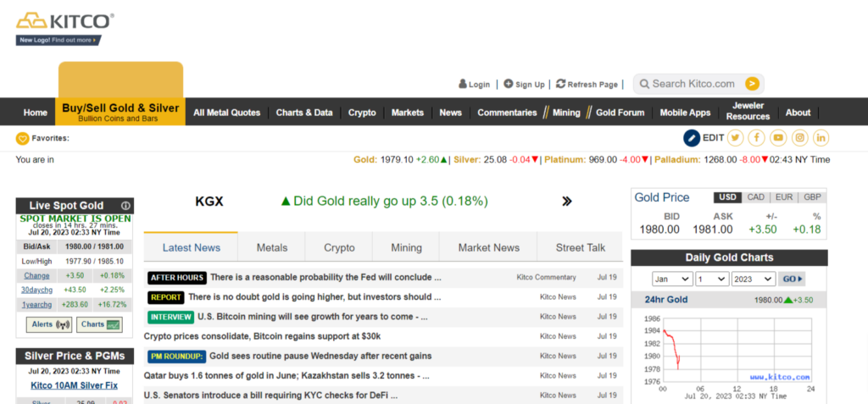The width and height of the screenshot is (868, 404).
Task: Click the Kitco logo
Action: [x=65, y=21]
